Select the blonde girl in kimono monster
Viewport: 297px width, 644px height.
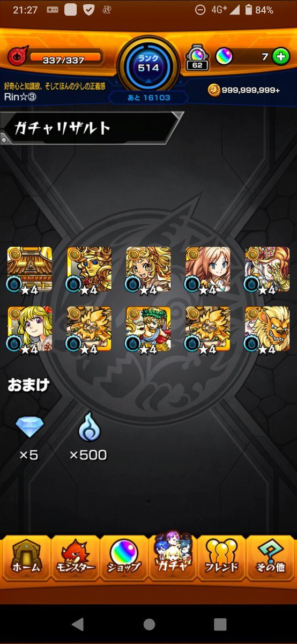click(x=29, y=330)
